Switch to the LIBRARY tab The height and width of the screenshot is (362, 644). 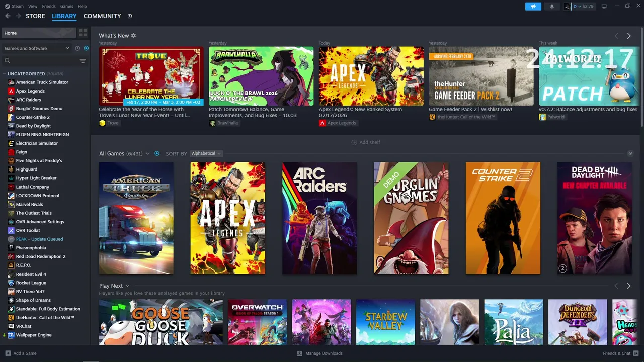[x=64, y=16]
